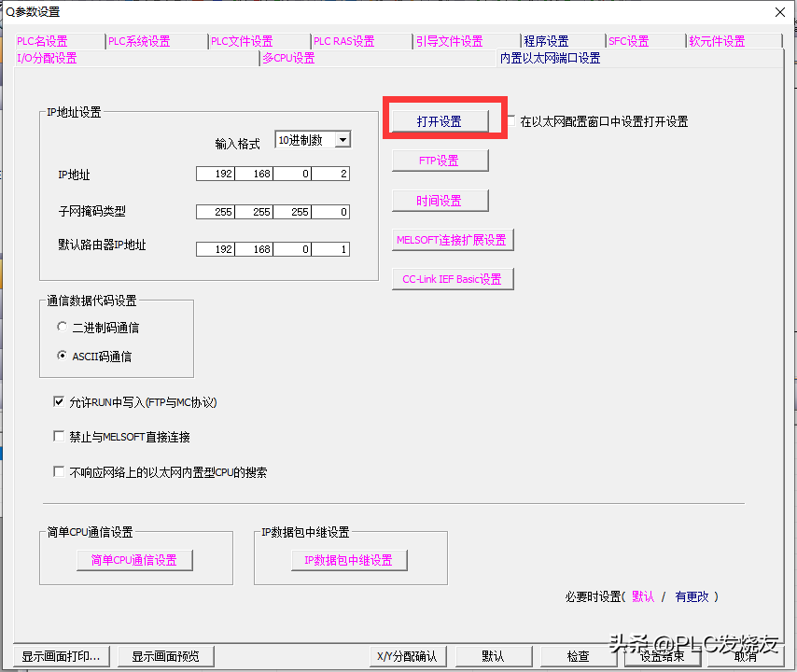The height and width of the screenshot is (672, 797).
Task: Switch to the PLC系统设置 tab
Action: coord(139,41)
